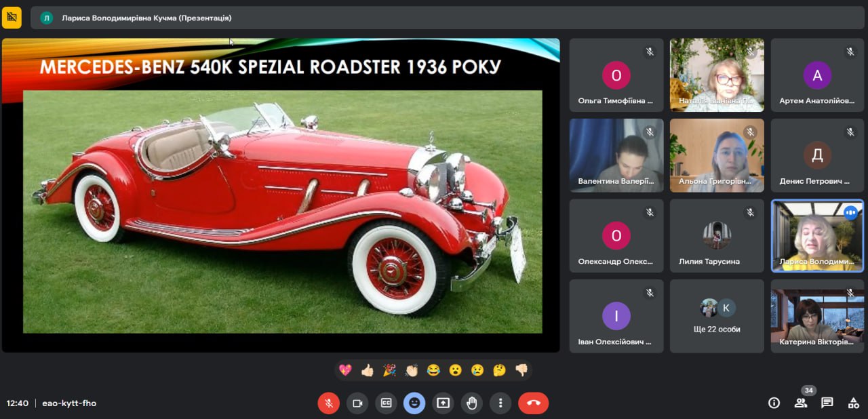The image size is (868, 419).
Task: Select Артем Анатолійович participant tile
Action: coord(817,75)
